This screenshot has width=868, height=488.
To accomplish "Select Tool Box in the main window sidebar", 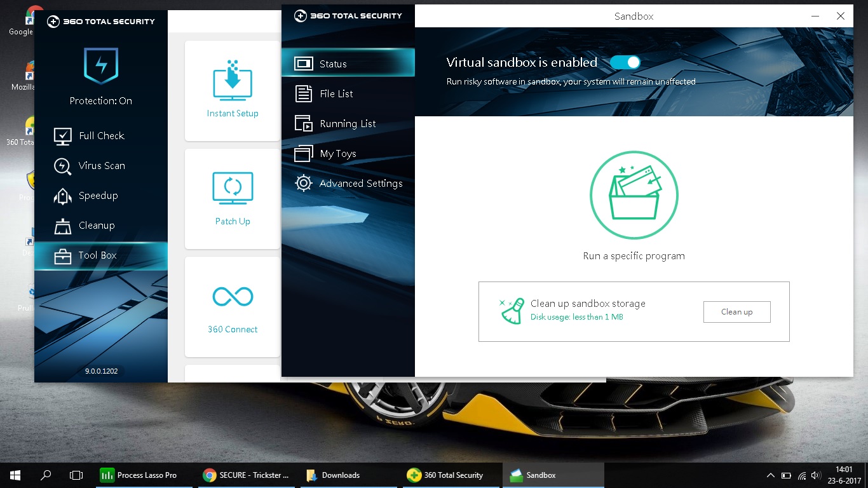I will coord(101,255).
